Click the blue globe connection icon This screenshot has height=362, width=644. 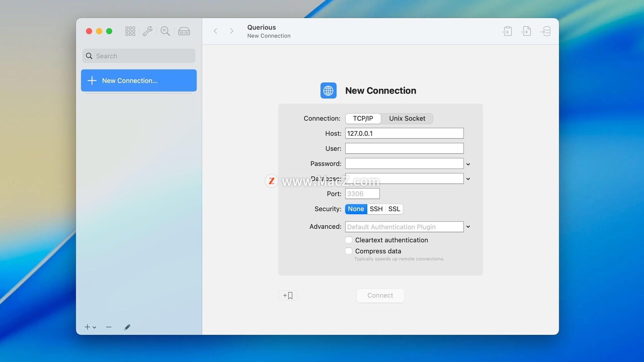(328, 90)
